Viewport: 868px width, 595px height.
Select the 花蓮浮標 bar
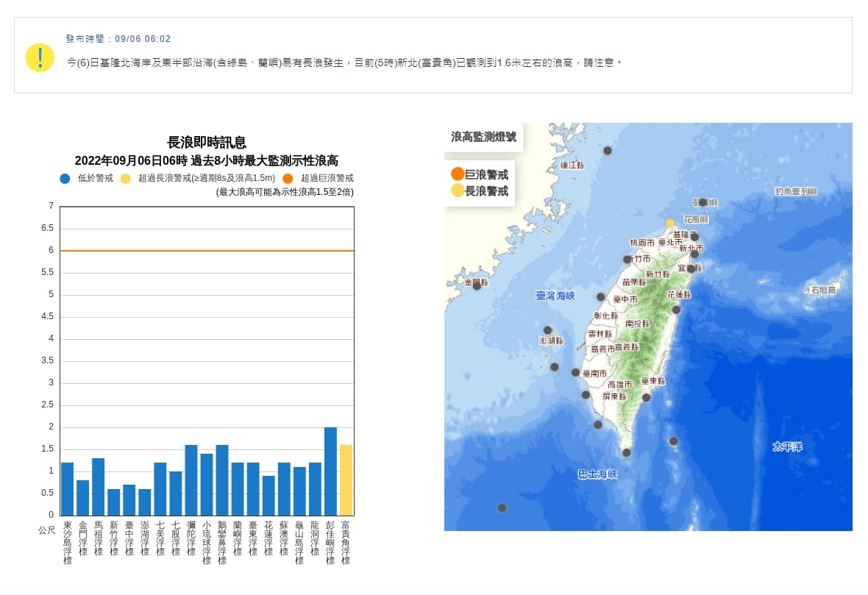point(268,496)
